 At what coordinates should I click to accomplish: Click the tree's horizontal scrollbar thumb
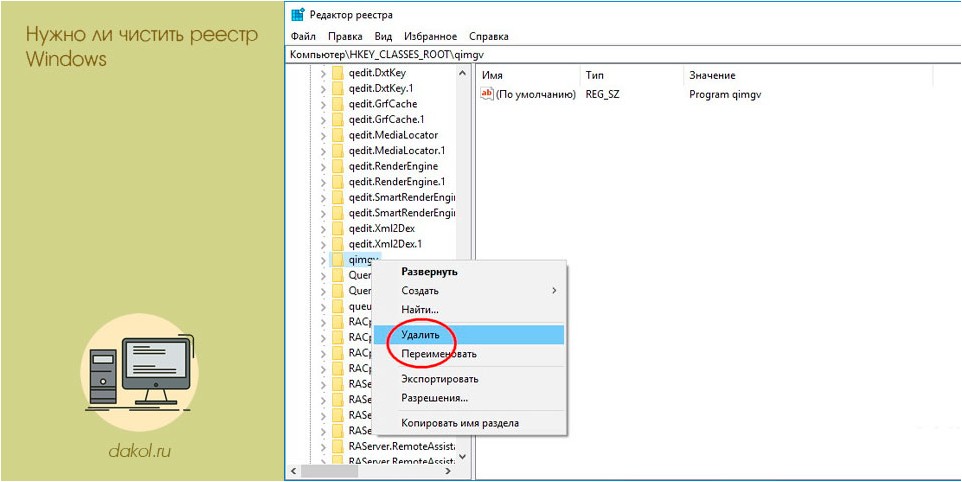[329, 471]
